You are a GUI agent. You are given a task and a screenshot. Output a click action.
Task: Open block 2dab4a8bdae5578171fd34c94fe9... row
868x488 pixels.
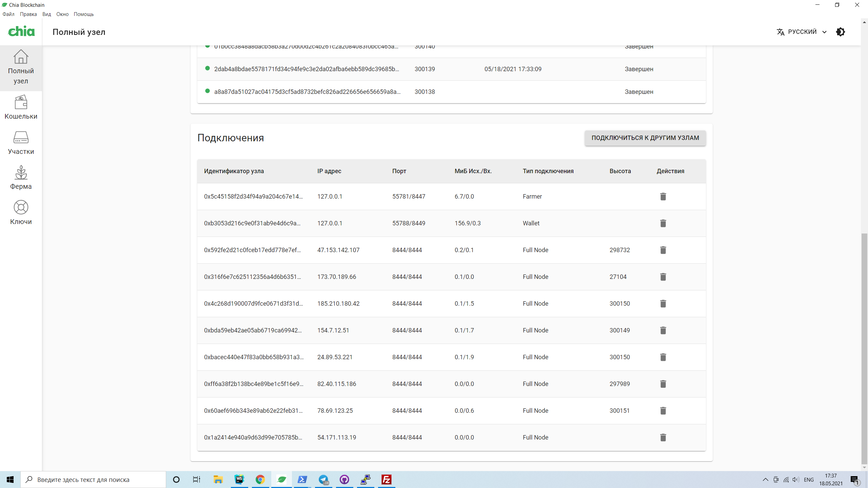click(452, 69)
